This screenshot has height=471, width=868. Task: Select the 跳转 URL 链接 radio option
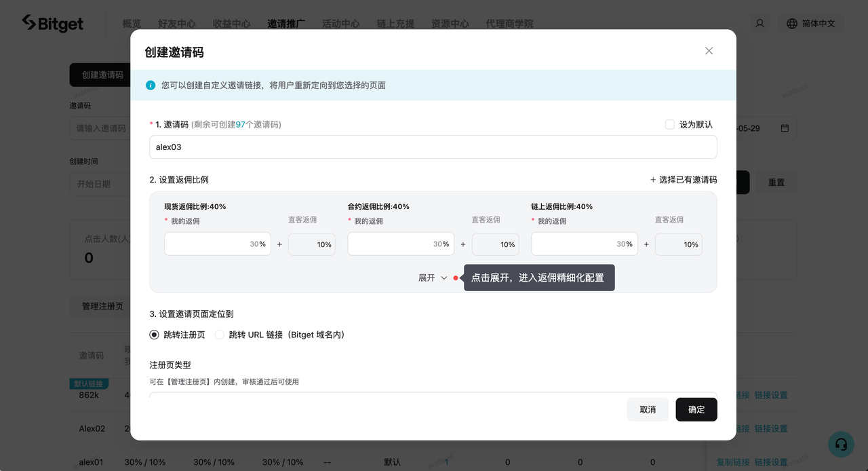point(220,335)
